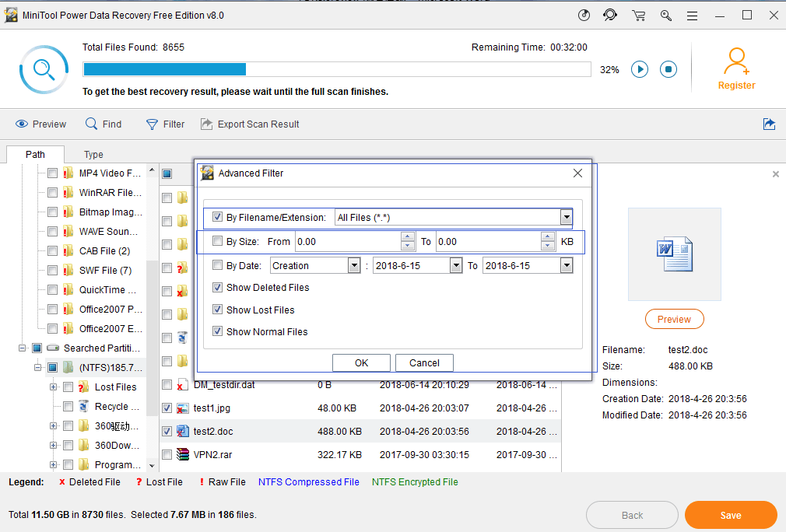
Task: Toggle the select-all files checkbox header
Action: 167,173
